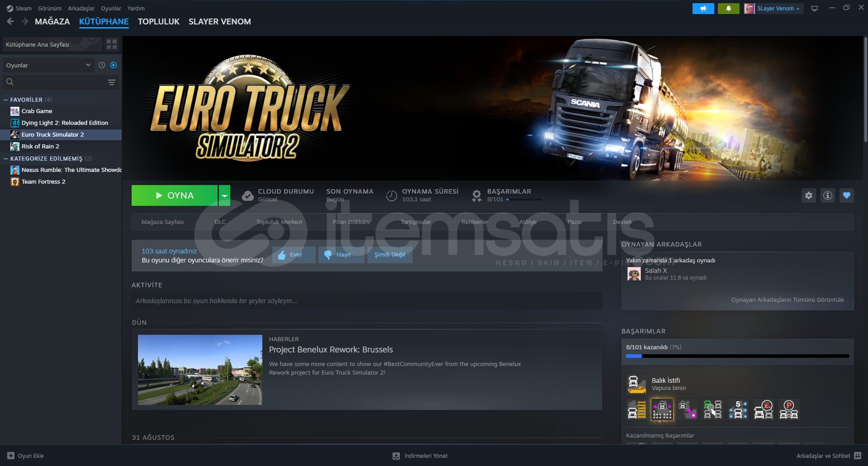Open Topluluk Merkezi link

pos(279,222)
